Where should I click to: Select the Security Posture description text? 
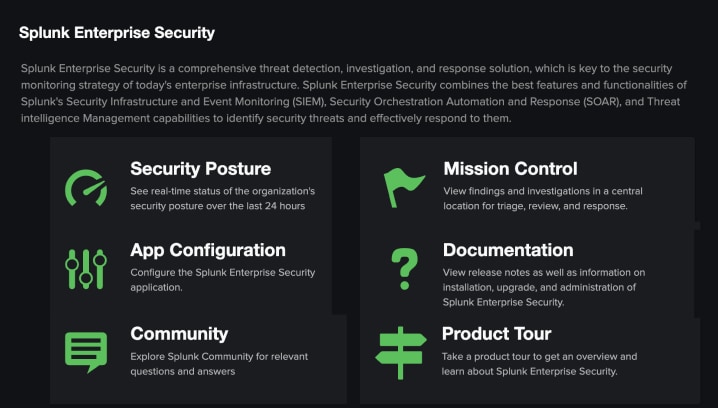coord(223,198)
